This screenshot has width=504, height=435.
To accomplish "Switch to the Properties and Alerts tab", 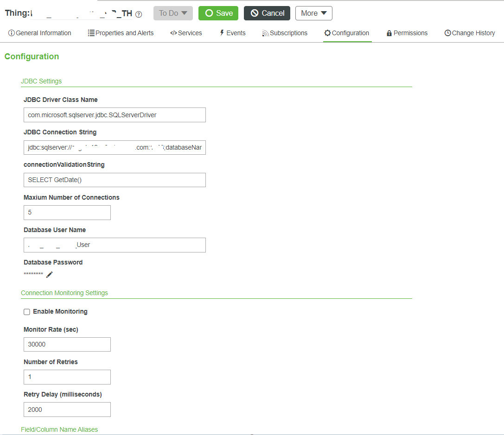I will [x=121, y=33].
